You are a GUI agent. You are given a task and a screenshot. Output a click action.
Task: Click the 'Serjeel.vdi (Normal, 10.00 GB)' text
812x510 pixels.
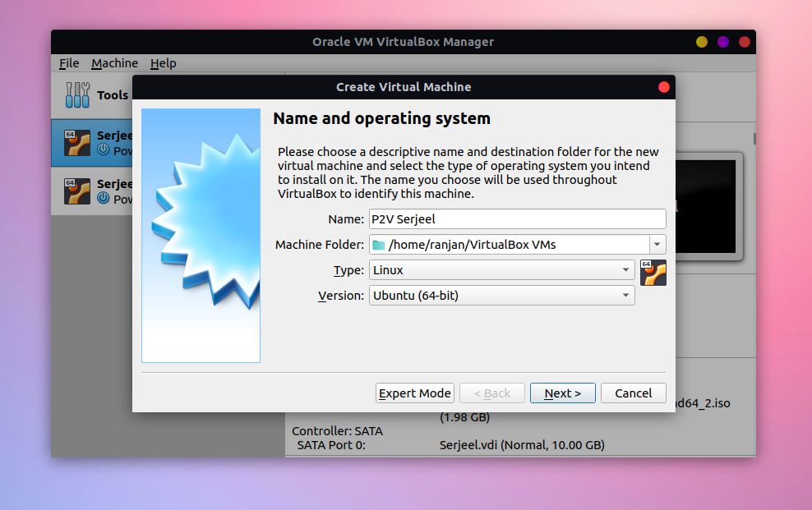pyautogui.click(x=522, y=445)
